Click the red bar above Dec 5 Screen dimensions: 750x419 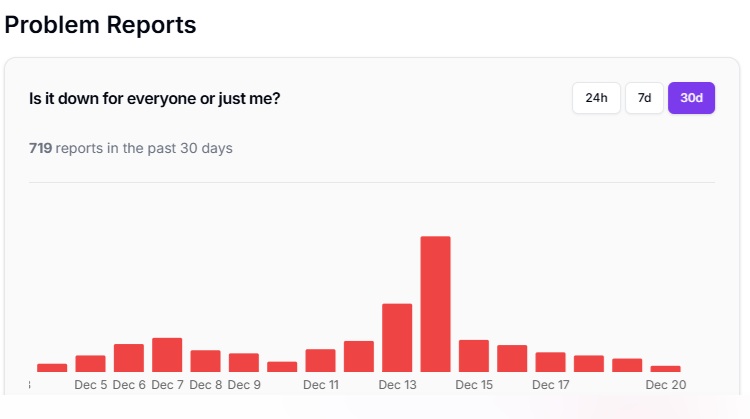coord(90,363)
